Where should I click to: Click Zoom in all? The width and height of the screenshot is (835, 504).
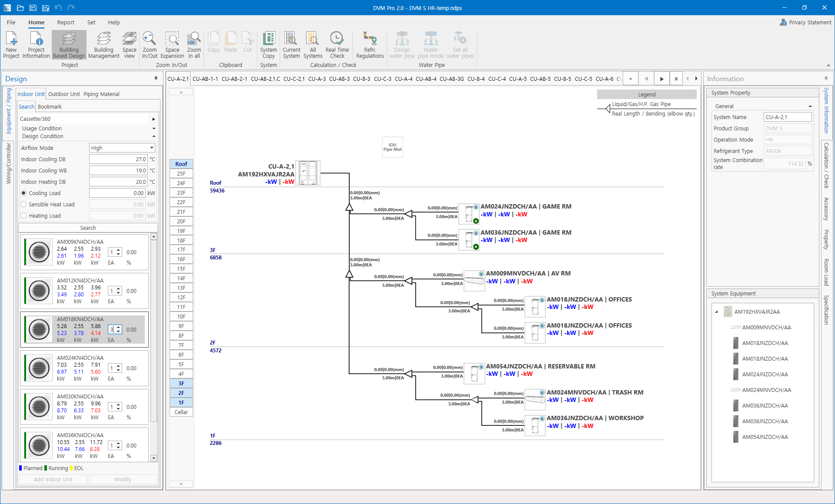point(194,45)
